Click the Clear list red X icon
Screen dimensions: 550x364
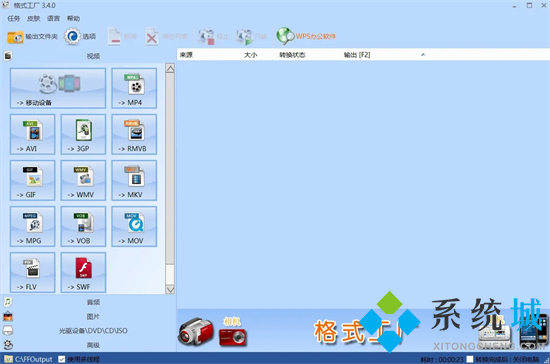(152, 36)
